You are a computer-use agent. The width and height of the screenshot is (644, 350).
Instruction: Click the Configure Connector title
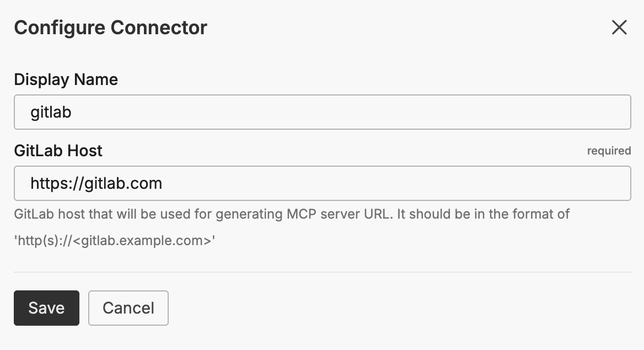click(110, 27)
